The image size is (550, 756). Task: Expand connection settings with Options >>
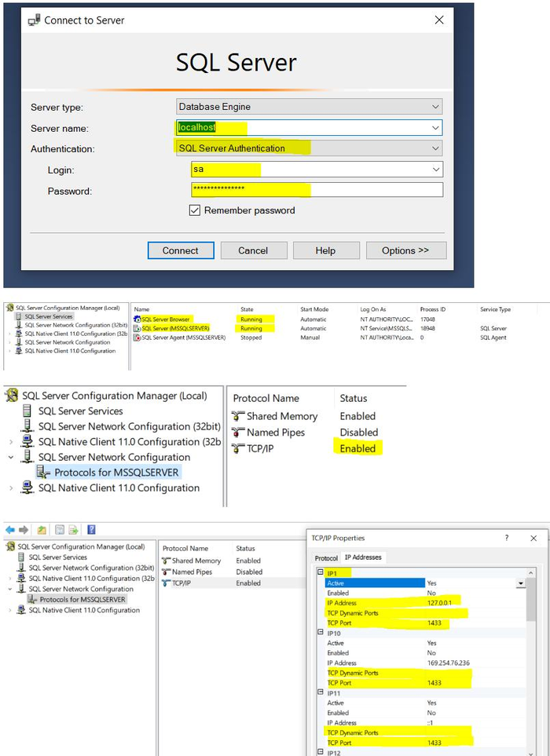pos(406,250)
